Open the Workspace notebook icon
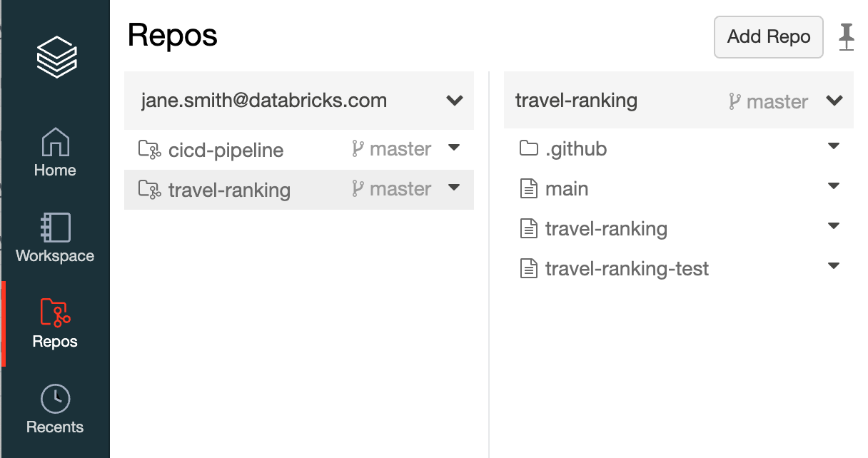This screenshot has height=458, width=868. pyautogui.click(x=55, y=228)
